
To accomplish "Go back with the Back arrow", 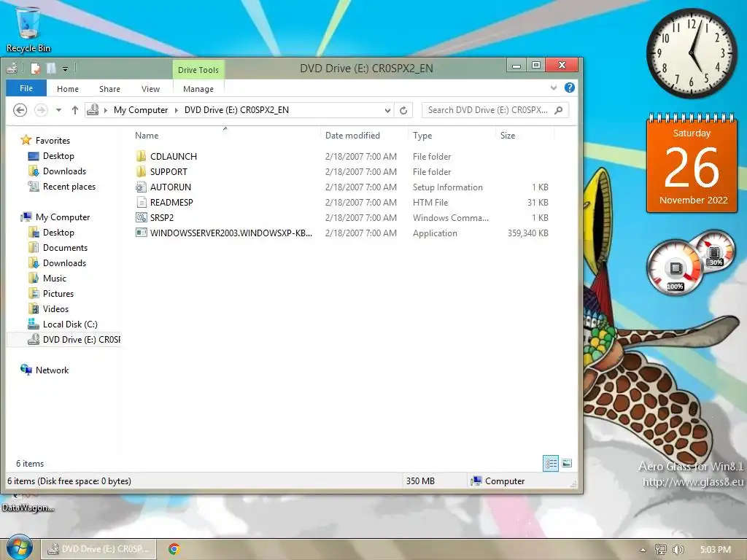I will (x=20, y=110).
